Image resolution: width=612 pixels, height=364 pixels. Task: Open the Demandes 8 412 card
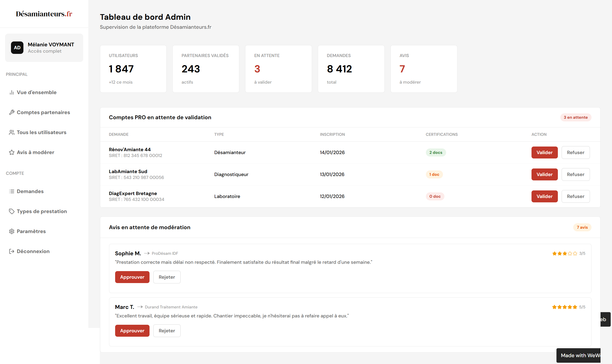coord(351,69)
